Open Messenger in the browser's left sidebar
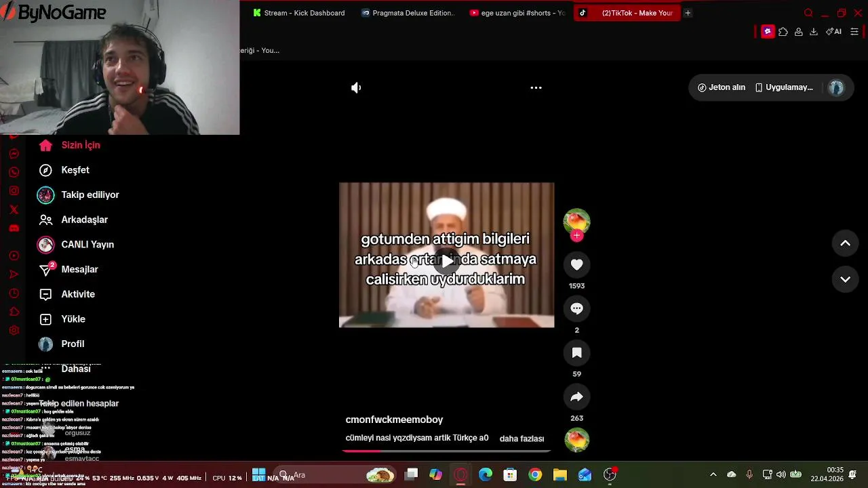 click(14, 154)
